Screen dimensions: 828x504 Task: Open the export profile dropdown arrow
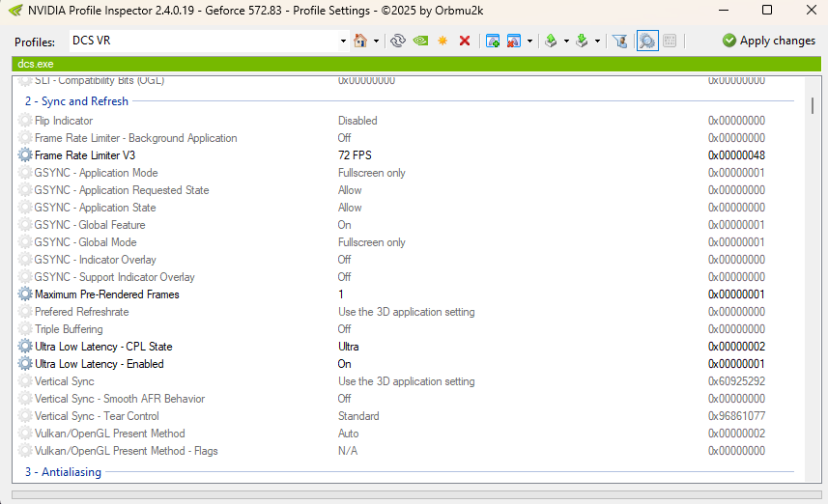pos(566,41)
